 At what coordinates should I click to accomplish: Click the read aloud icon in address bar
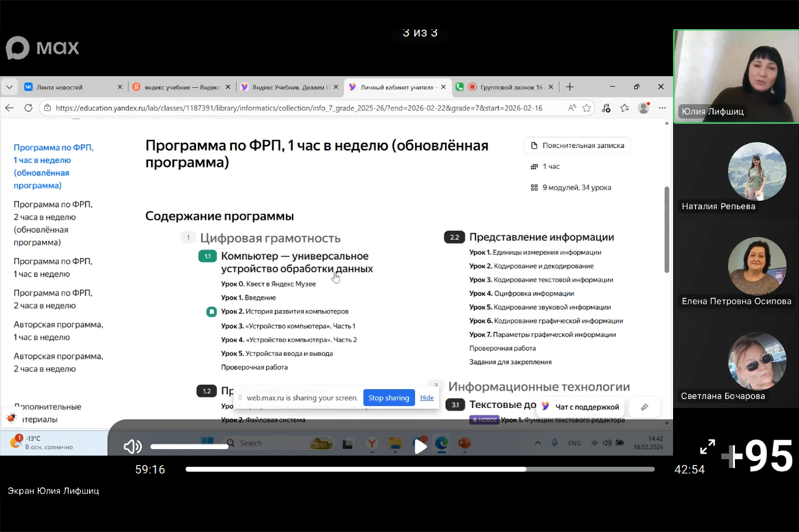pyautogui.click(x=571, y=107)
